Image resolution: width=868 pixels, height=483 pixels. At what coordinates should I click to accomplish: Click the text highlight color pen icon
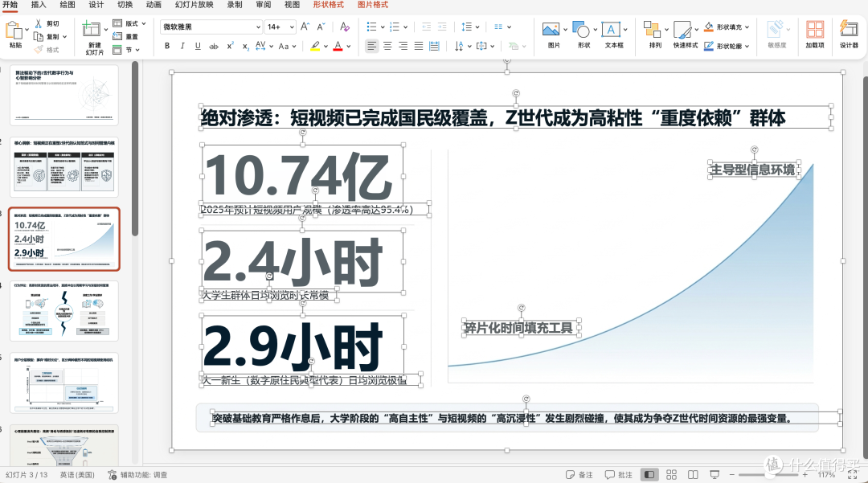point(315,47)
